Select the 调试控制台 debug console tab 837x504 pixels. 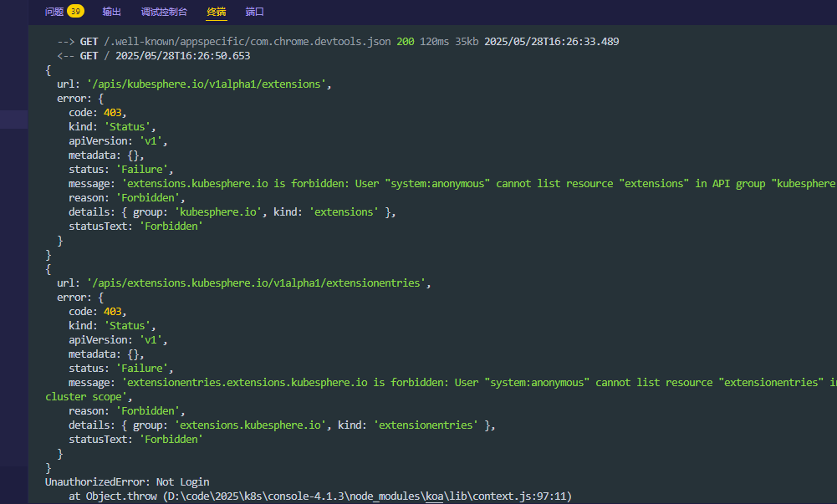coord(164,12)
